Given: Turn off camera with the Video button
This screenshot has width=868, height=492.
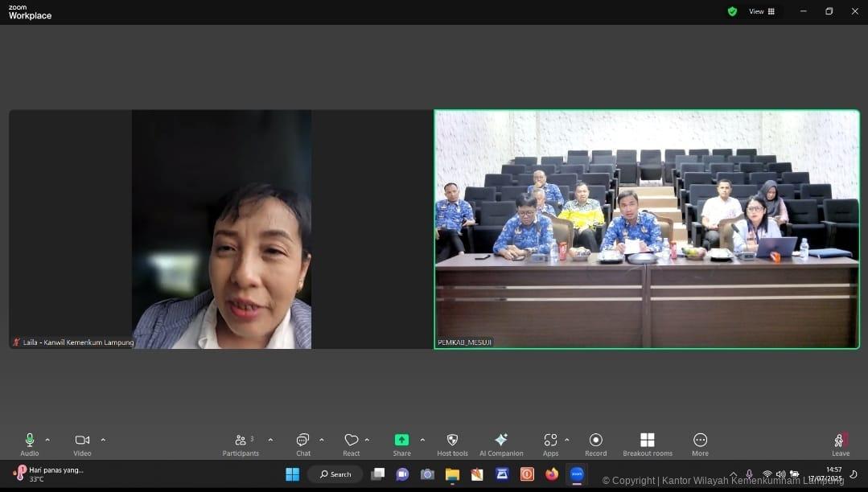Looking at the screenshot, I should [x=82, y=441].
